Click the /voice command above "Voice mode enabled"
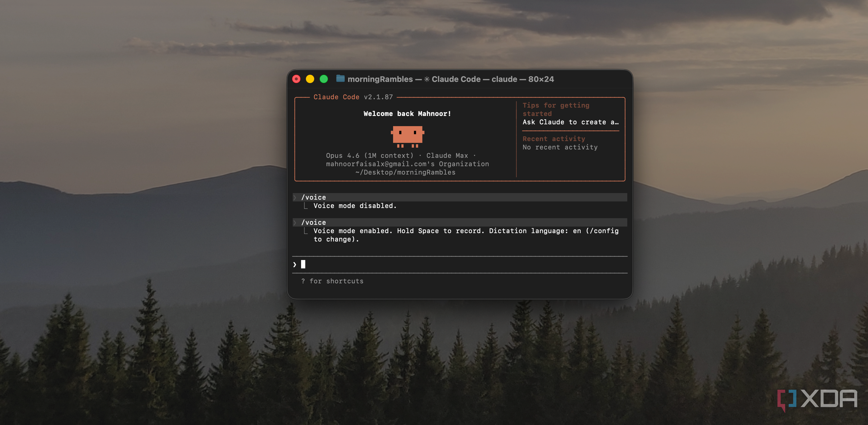868x425 pixels. [313, 222]
